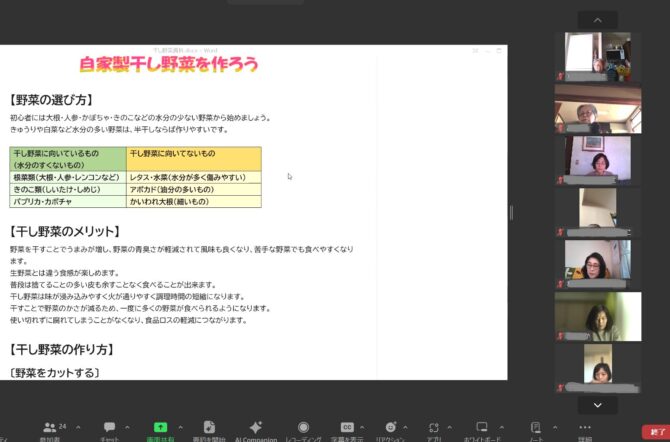Open AI Companion sparkle icon

coord(255,427)
